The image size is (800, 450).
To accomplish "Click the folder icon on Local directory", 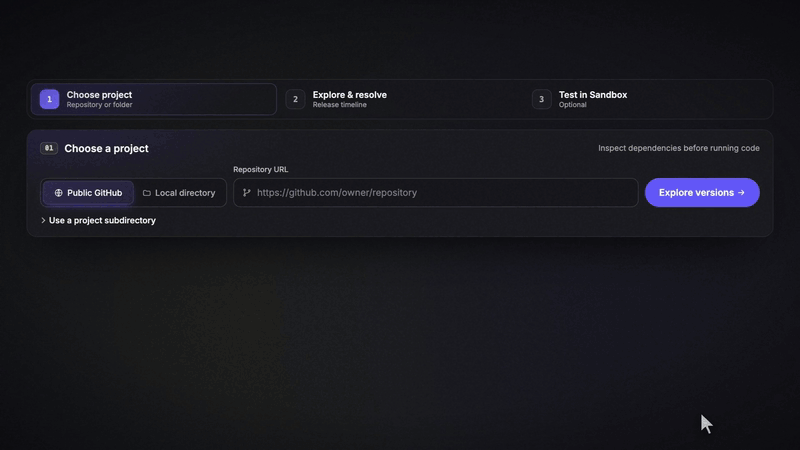I will point(147,193).
